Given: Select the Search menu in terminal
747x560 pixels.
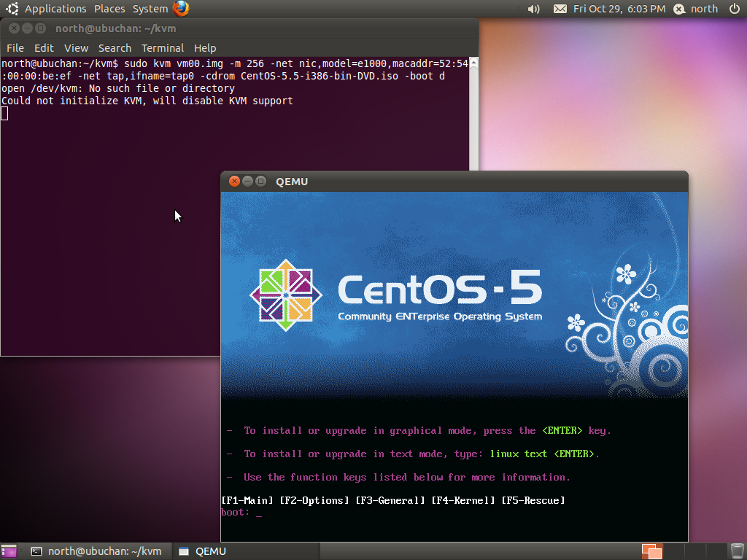Looking at the screenshot, I should [115, 48].
